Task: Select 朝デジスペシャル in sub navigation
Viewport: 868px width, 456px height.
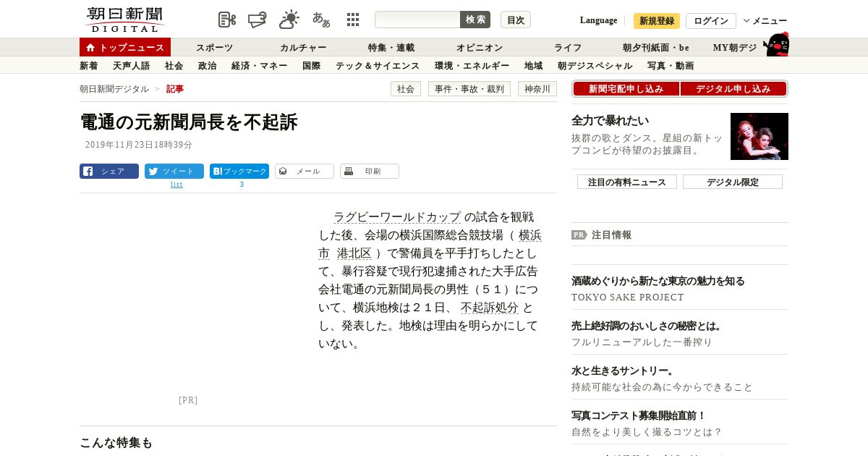Action: [x=595, y=66]
